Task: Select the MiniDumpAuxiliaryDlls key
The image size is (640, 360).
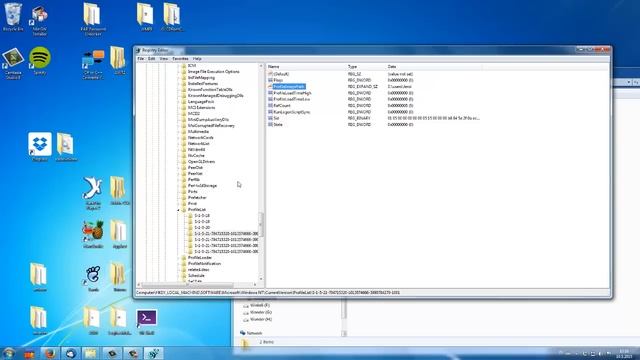Action: (208, 120)
